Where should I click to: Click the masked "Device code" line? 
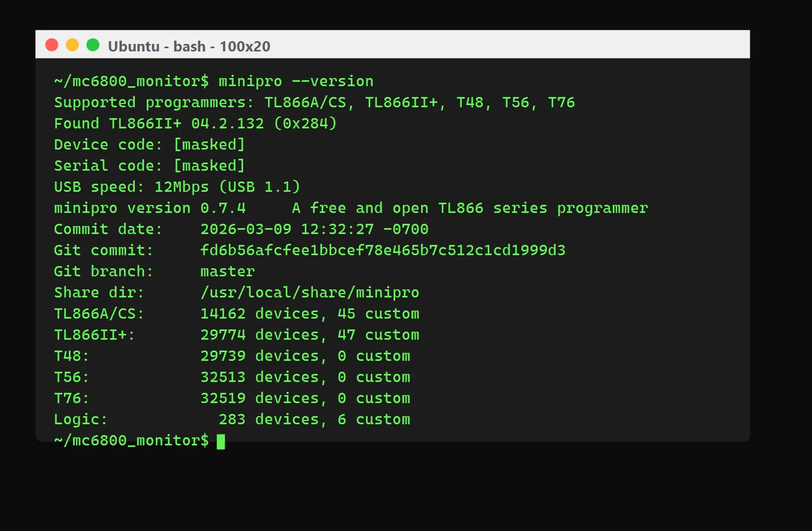point(149,145)
